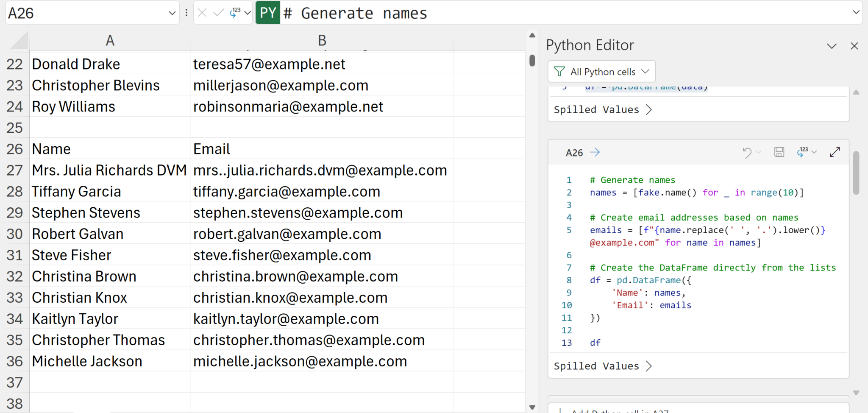Click the undo icon in A26 code card
This screenshot has height=413, width=868.
(x=747, y=152)
